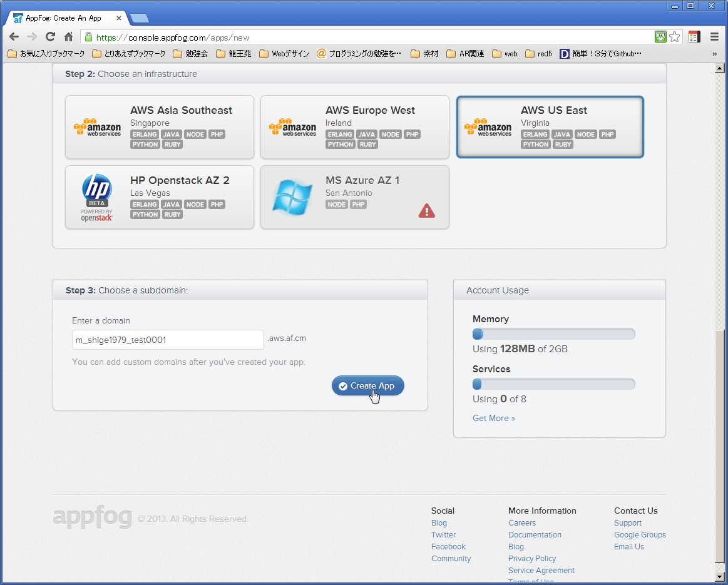Open the Get More » link
The width and height of the screenshot is (728, 585).
pyautogui.click(x=493, y=418)
